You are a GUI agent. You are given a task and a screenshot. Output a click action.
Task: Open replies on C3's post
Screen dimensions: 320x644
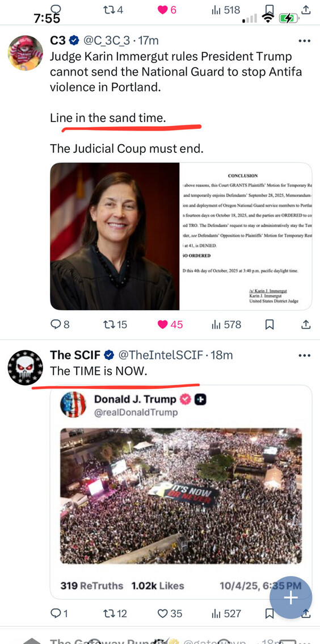tap(60, 324)
